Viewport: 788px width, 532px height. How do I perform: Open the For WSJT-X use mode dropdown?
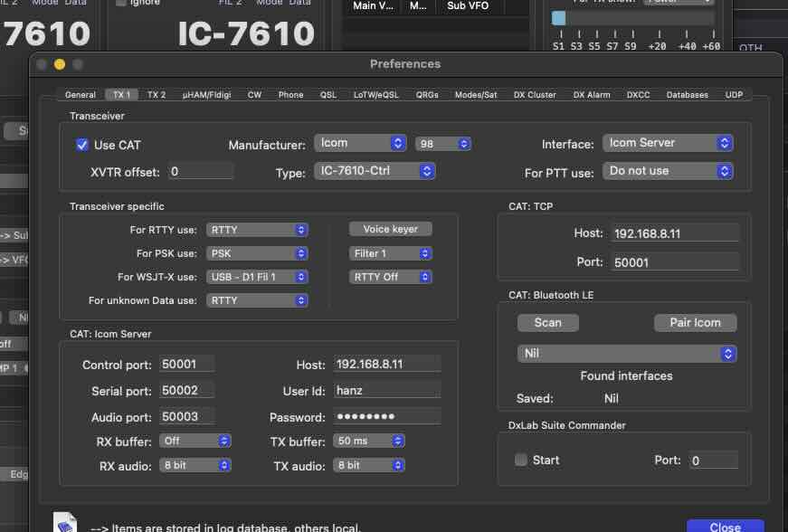coord(257,277)
